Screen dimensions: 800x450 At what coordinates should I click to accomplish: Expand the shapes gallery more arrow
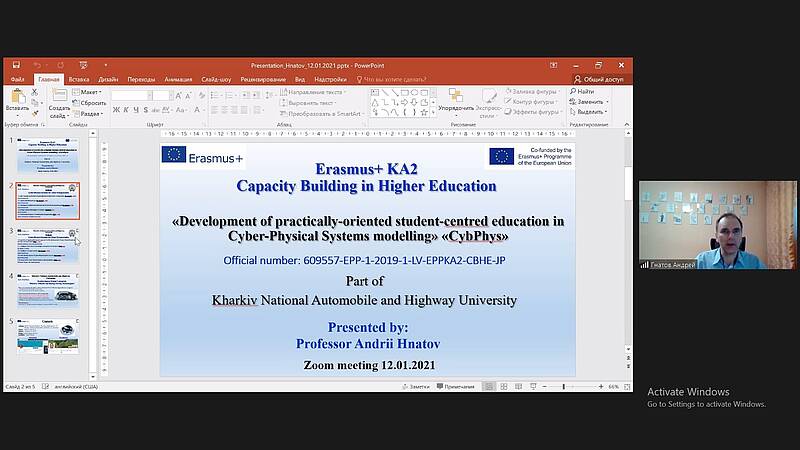433,113
